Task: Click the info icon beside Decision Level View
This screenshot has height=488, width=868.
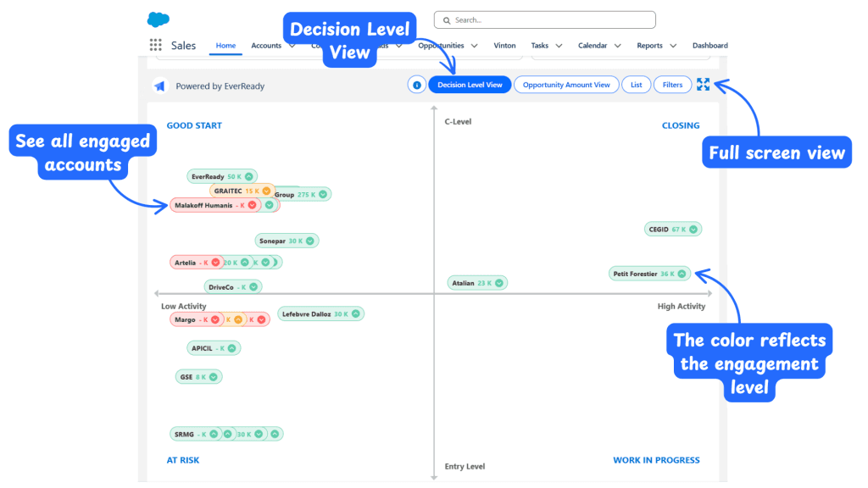Action: tap(417, 85)
